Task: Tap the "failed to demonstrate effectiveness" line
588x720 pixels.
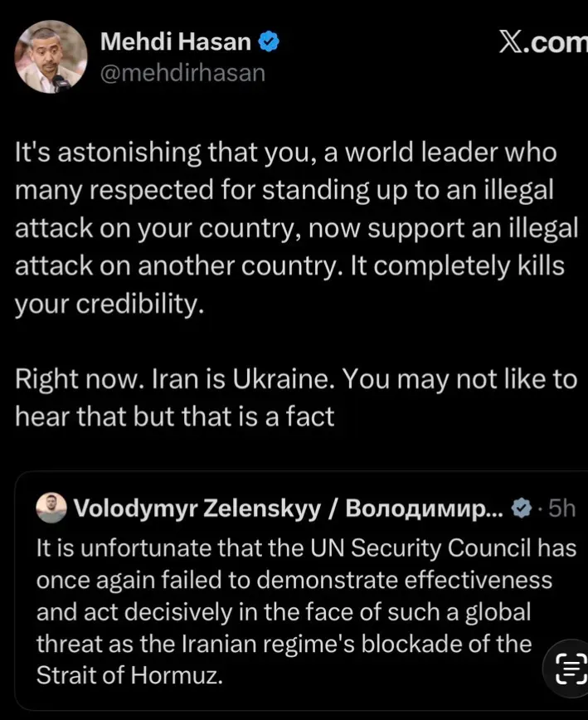Action: point(294,579)
